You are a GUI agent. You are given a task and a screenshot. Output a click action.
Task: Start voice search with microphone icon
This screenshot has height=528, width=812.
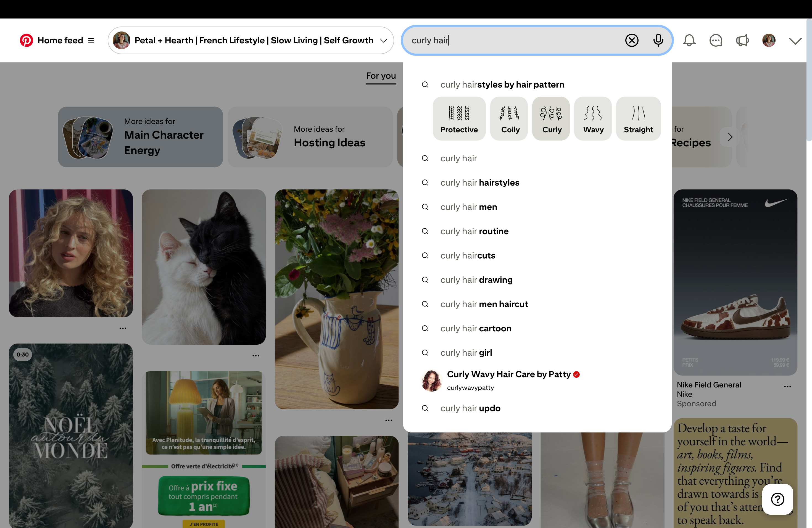[x=658, y=40]
